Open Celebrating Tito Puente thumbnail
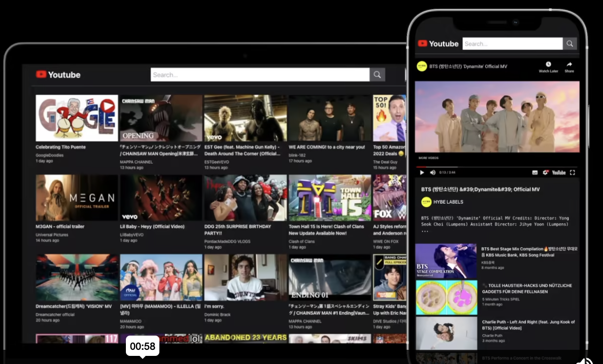 click(77, 118)
